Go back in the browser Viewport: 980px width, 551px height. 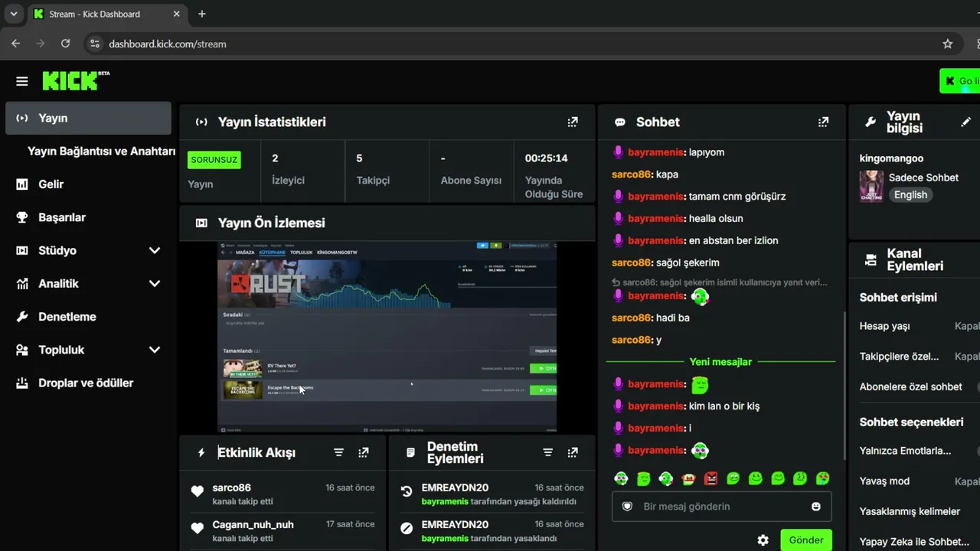[x=16, y=44]
